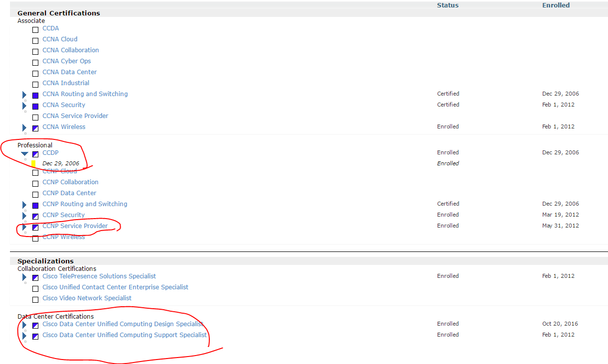Expand the Unified Computing Support Specialist row

coord(24,336)
